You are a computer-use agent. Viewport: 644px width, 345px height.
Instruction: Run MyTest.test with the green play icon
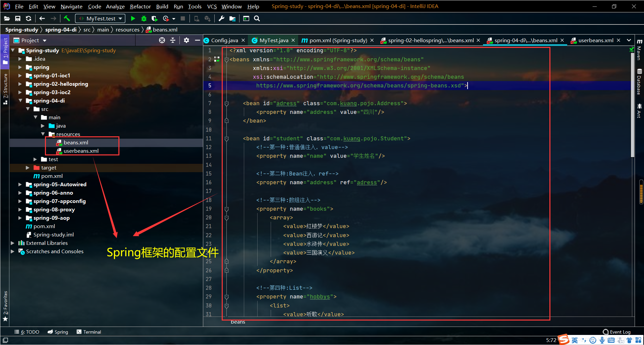coord(133,19)
